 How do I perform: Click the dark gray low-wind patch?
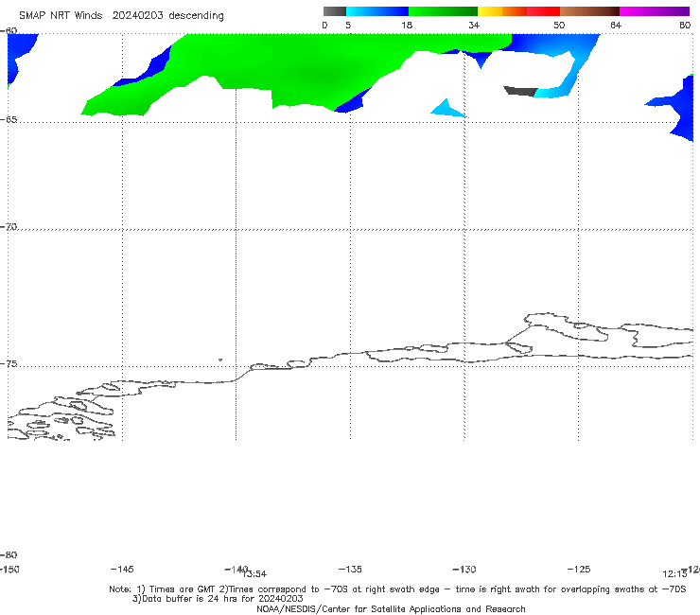pos(520,91)
